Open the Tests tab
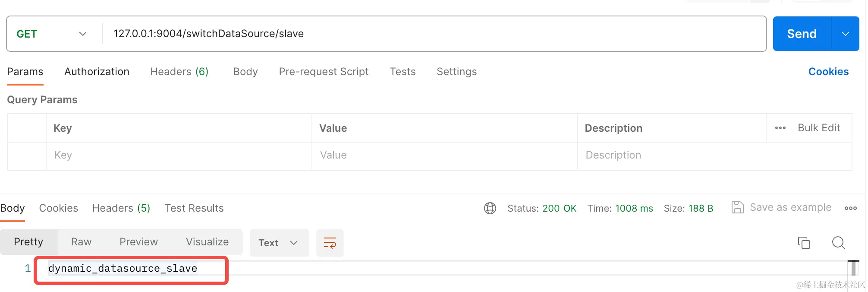 (x=403, y=72)
